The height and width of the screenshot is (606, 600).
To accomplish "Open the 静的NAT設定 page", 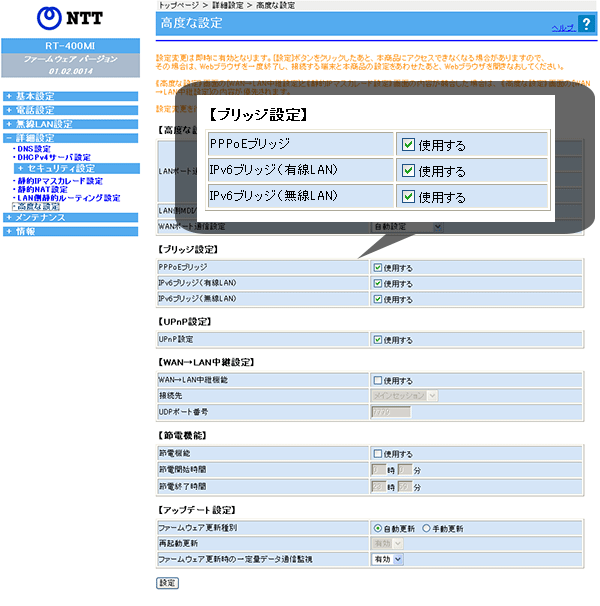I will click(x=43, y=189).
